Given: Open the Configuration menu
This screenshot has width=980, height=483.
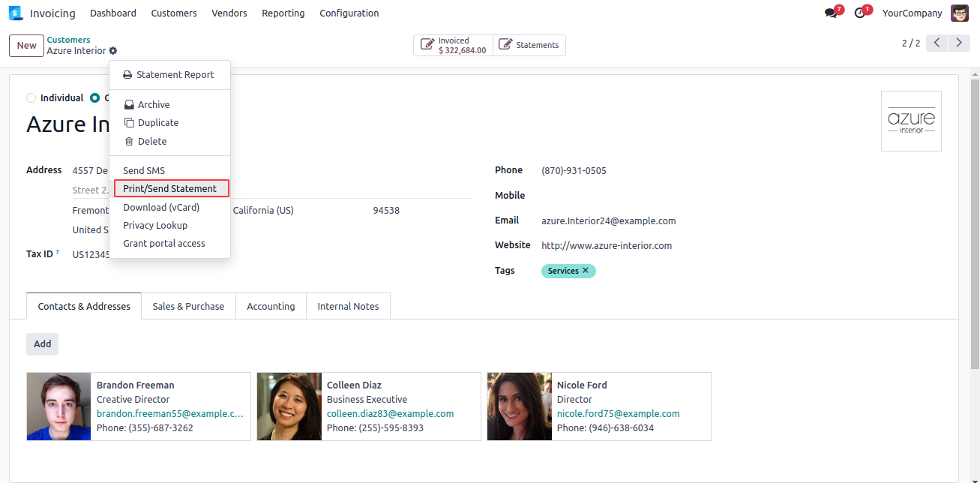Looking at the screenshot, I should tap(349, 13).
